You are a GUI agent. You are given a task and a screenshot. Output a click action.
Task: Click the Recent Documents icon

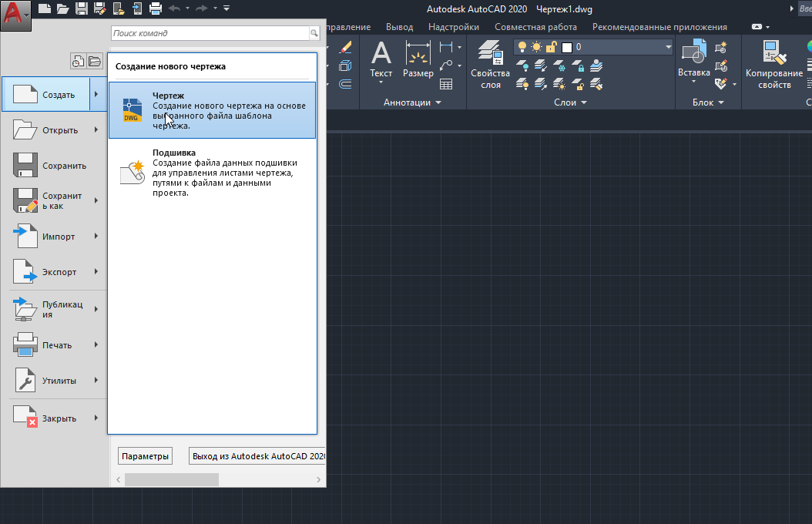[x=78, y=61]
